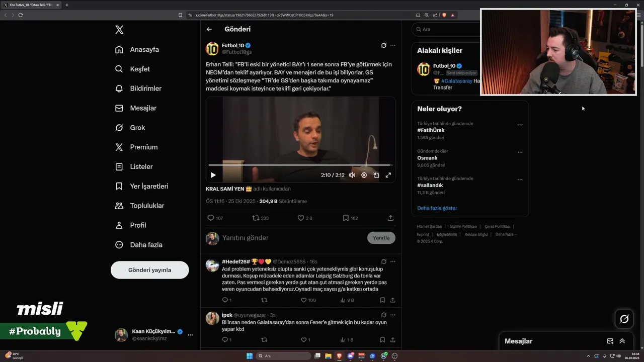The width and height of the screenshot is (644, 362).
Task: Repost the main post with 233
Action: pos(261,218)
